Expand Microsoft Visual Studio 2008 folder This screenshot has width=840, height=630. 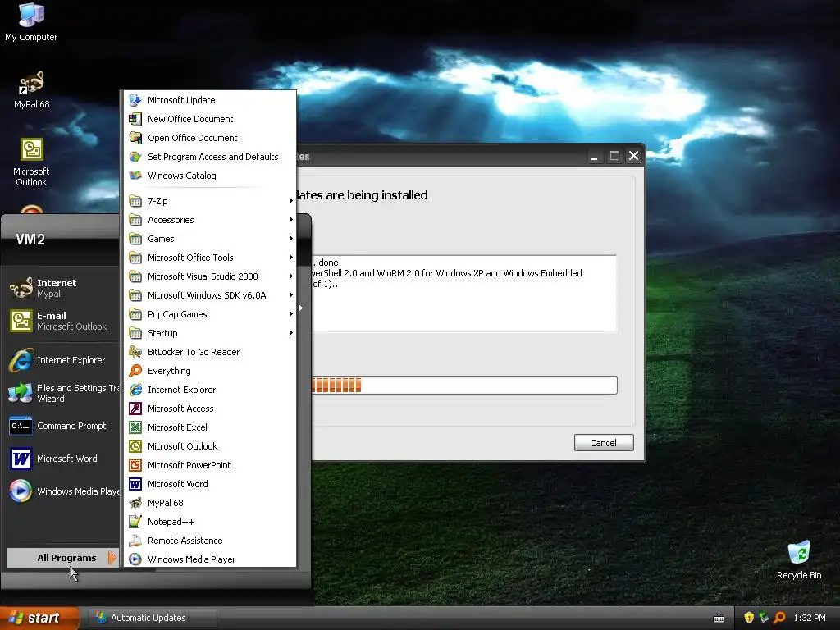pyautogui.click(x=209, y=276)
